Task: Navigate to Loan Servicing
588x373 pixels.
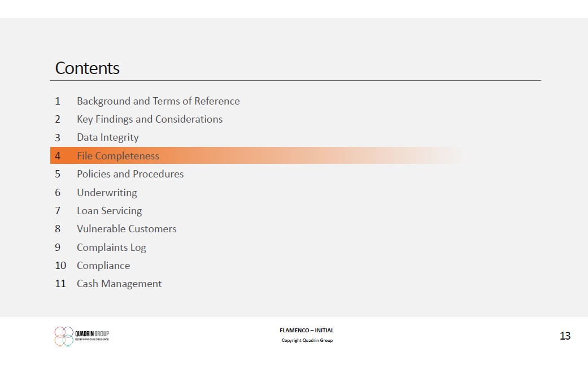Action: [x=109, y=211]
